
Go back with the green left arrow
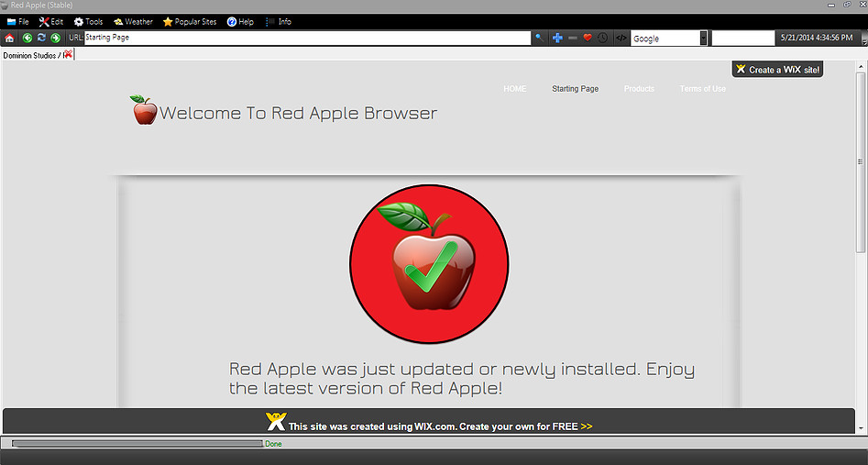tap(27, 38)
